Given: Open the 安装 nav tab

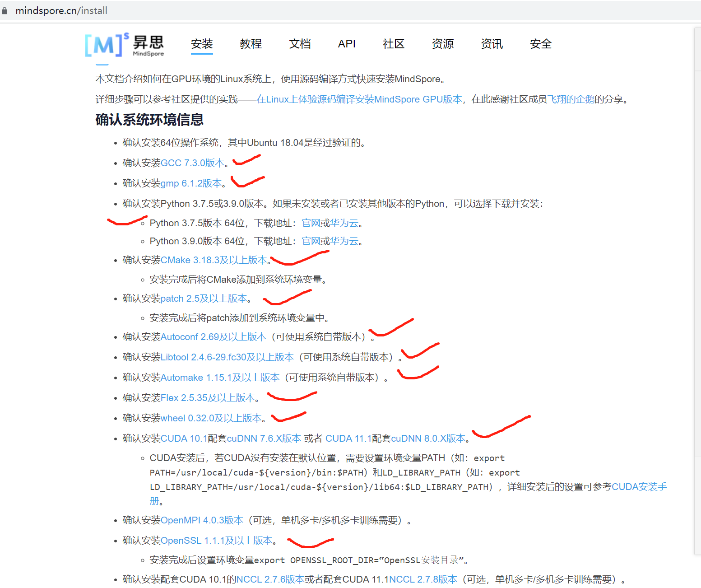Looking at the screenshot, I should tap(202, 44).
